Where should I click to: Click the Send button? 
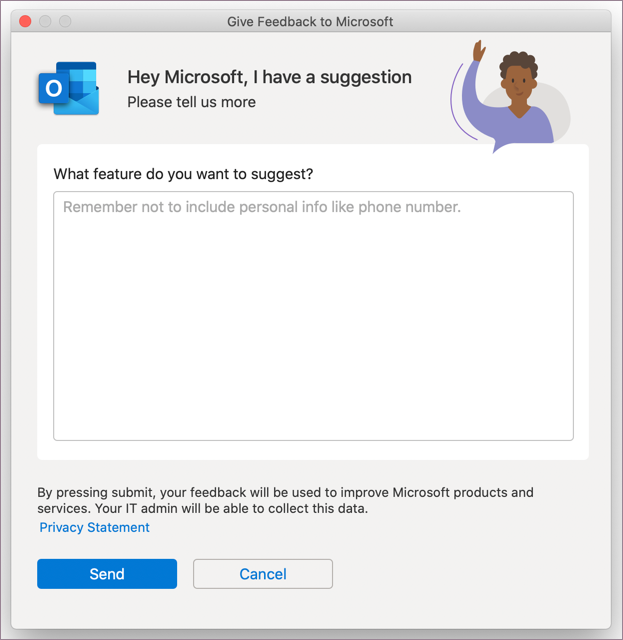[x=107, y=573]
